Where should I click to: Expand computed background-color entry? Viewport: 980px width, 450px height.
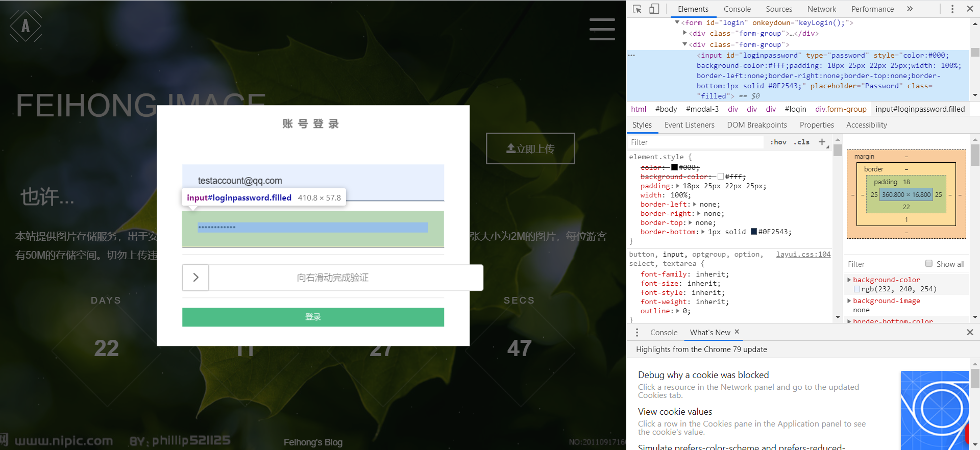tap(849, 280)
